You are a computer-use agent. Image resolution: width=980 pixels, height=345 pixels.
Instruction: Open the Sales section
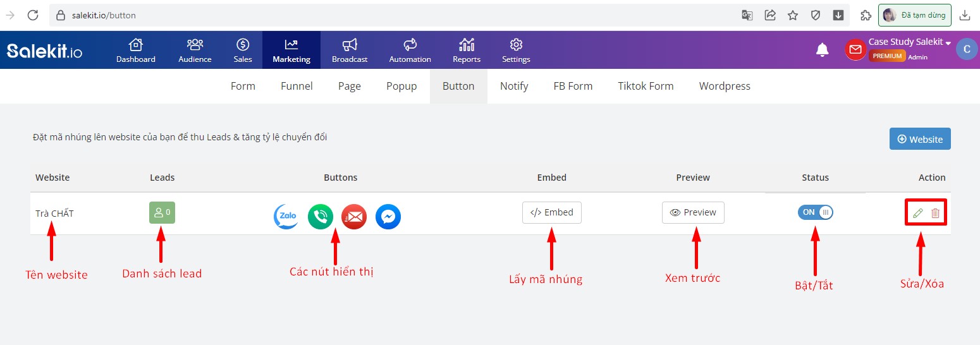243,51
